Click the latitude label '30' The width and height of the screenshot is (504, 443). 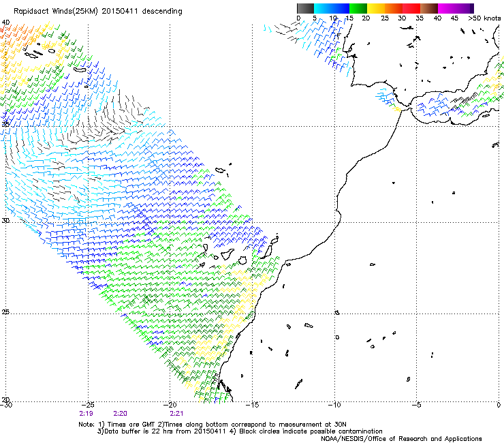point(5,221)
